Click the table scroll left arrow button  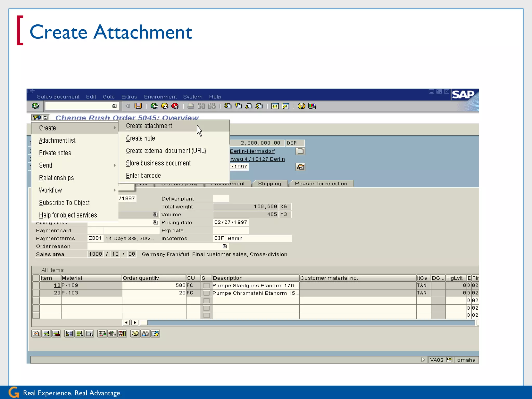click(x=126, y=323)
